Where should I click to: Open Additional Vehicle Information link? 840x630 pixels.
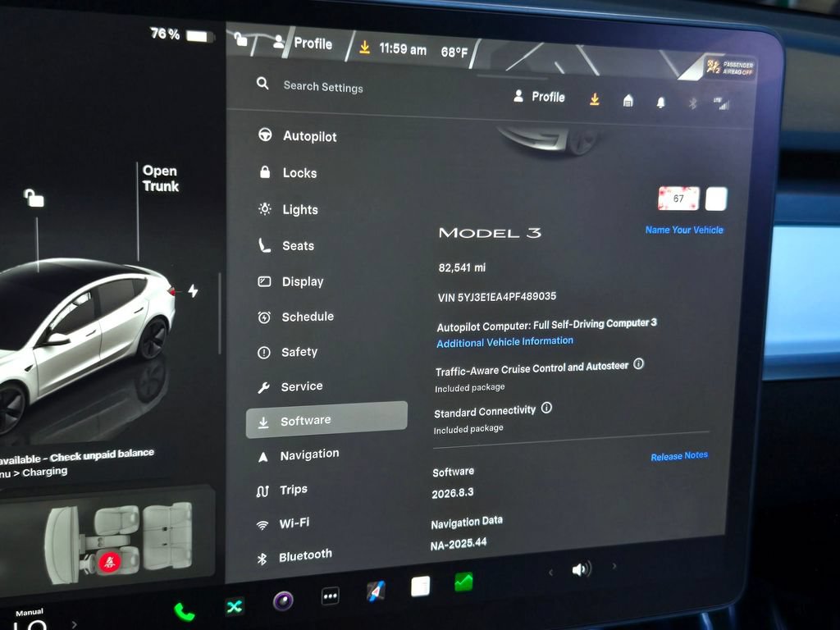[504, 342]
